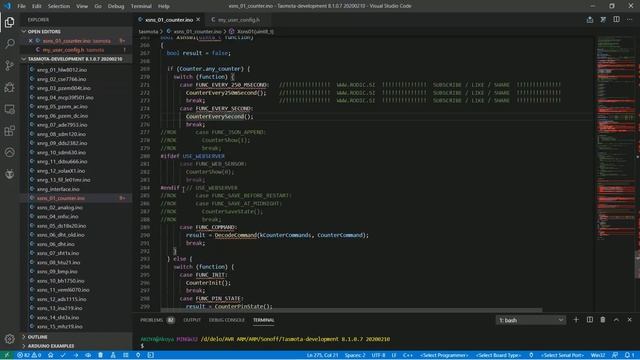The width and height of the screenshot is (640, 360).
Task: Click the feedback icon in status bar
Action: [x=615, y=355]
